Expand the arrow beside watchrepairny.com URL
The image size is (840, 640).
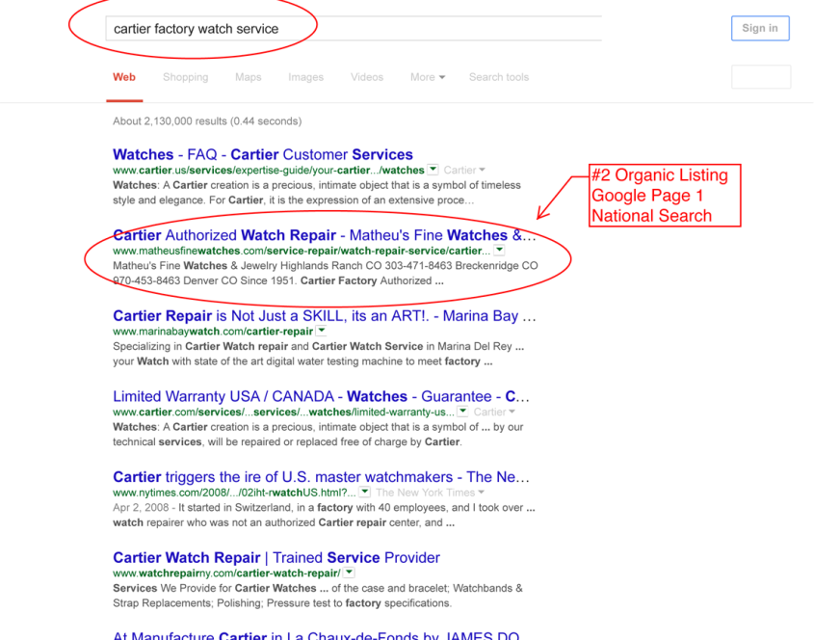[x=350, y=573]
